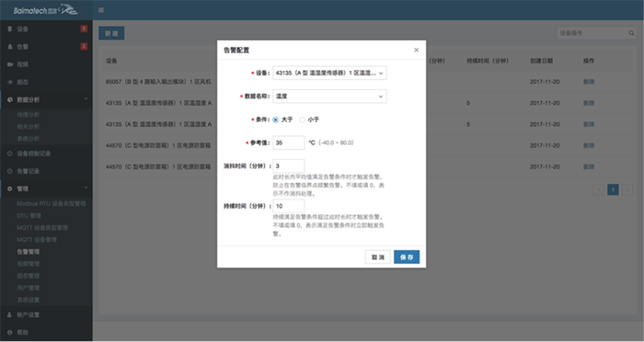The image size is (644, 342).
Task: Collapse the 管理 sidebar section chevron
Action: [86, 188]
